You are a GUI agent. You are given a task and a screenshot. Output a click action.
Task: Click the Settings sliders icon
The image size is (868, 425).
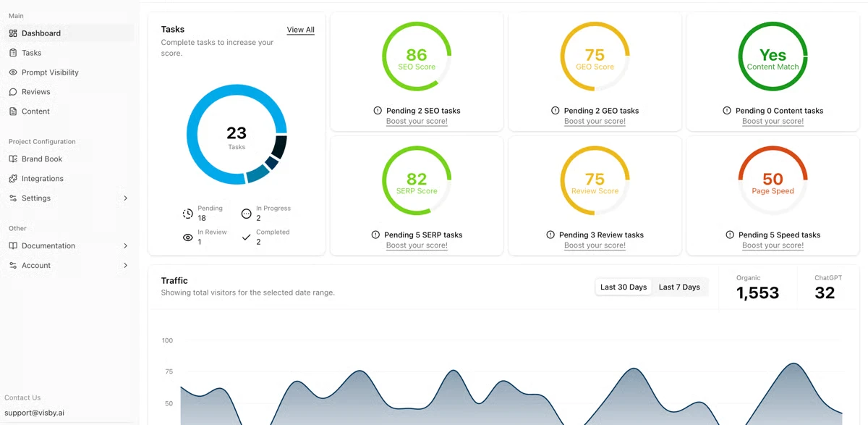coord(13,198)
